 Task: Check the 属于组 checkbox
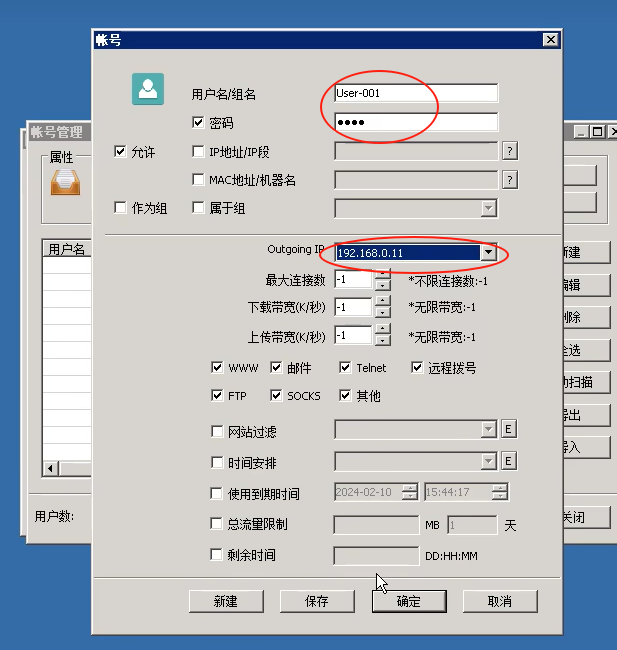(x=198, y=207)
